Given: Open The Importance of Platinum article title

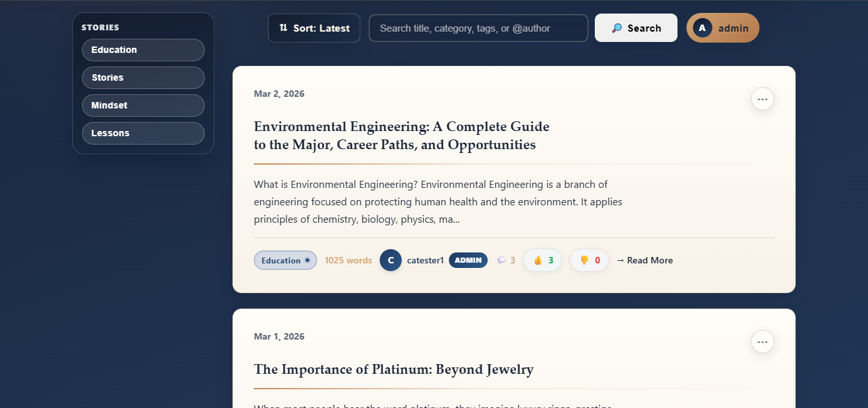Looking at the screenshot, I should click(393, 369).
